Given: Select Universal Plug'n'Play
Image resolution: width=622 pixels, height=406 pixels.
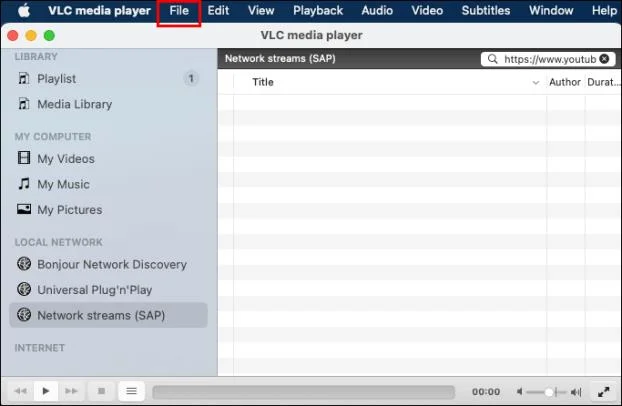Looking at the screenshot, I should (108, 290).
